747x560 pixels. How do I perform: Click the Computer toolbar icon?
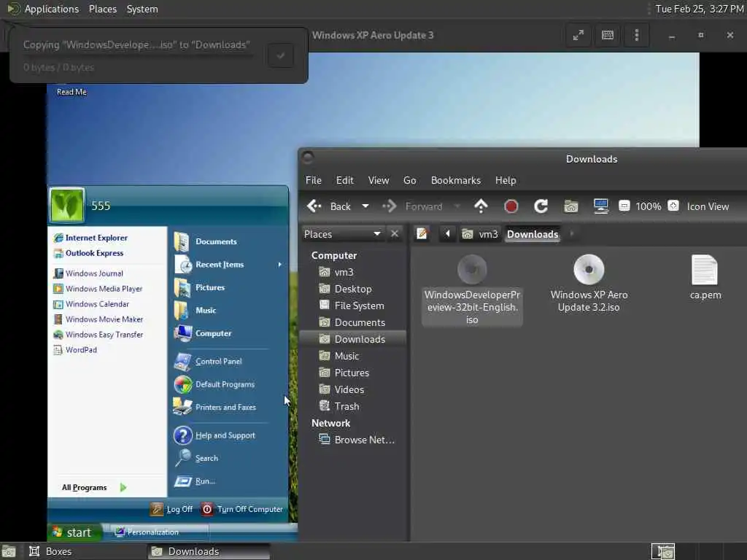[x=601, y=206]
